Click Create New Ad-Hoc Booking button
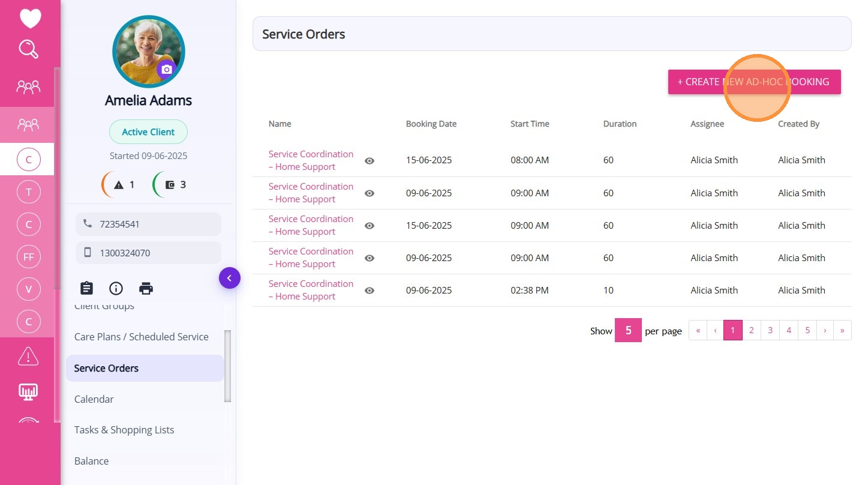 [x=754, y=82]
